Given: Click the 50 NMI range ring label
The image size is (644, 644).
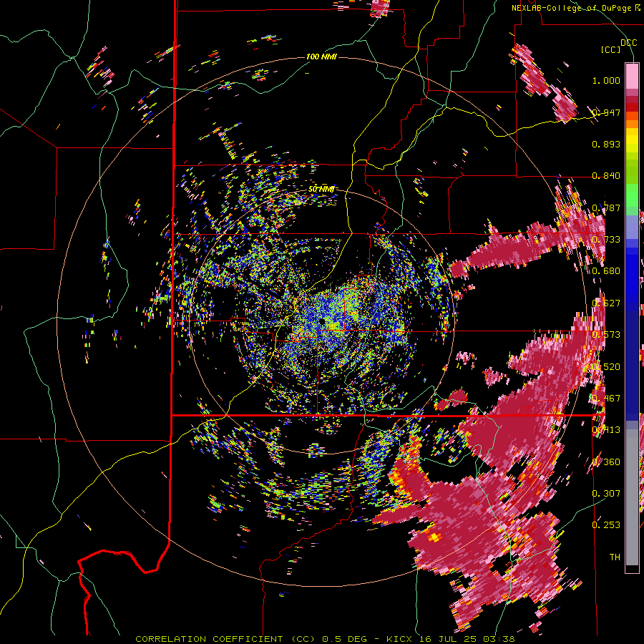Looking at the screenshot, I should pos(321,190).
